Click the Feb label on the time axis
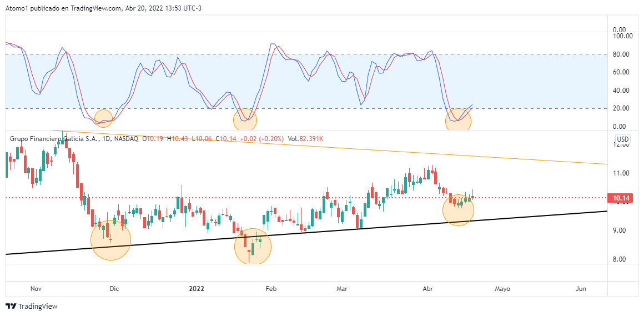This screenshot has width=644, height=316. click(270, 289)
